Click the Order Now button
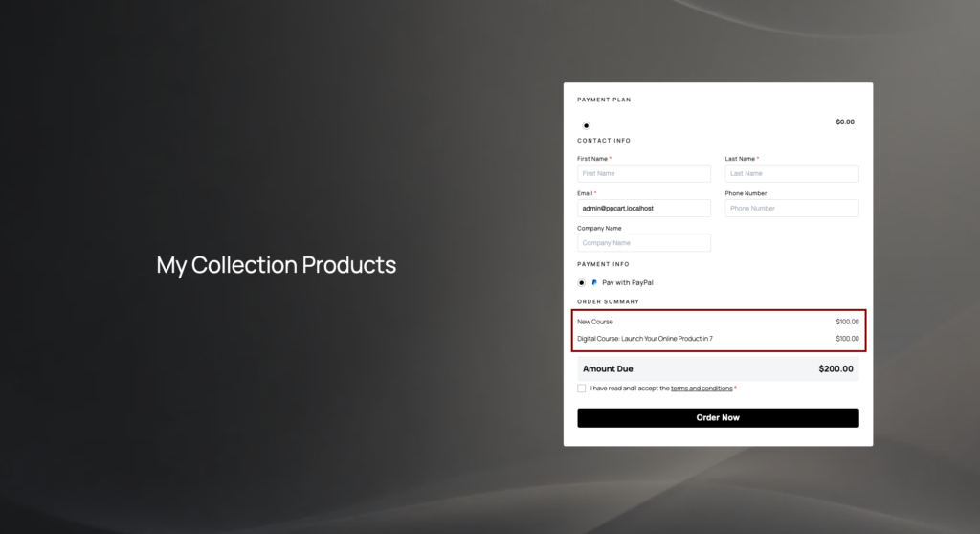The height and width of the screenshot is (534, 980). (718, 417)
